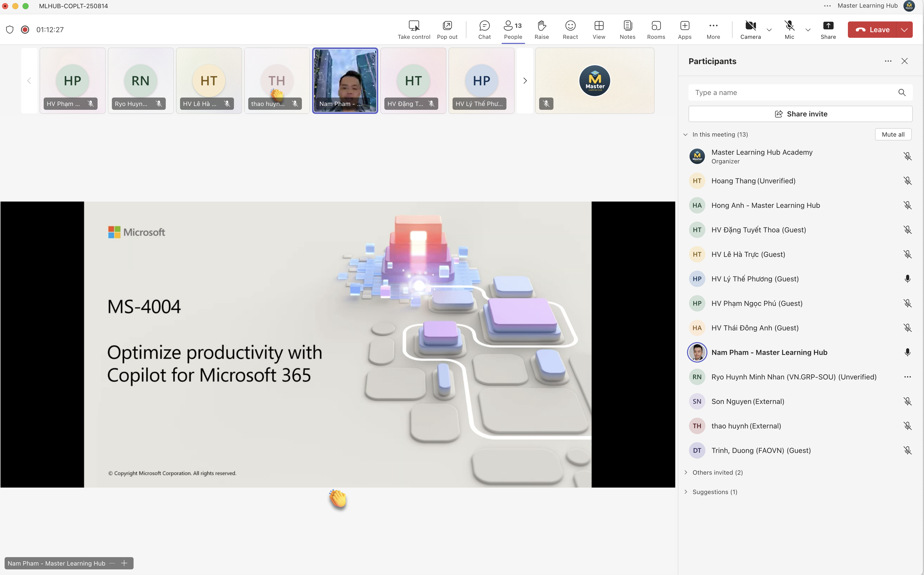
Task: Toggle the Camera on
Action: 750,30
